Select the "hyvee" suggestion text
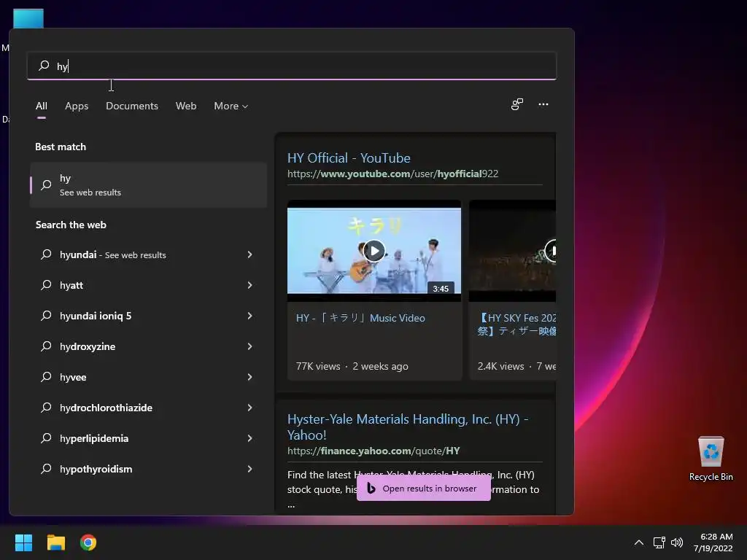The height and width of the screenshot is (560, 747). [x=73, y=377]
